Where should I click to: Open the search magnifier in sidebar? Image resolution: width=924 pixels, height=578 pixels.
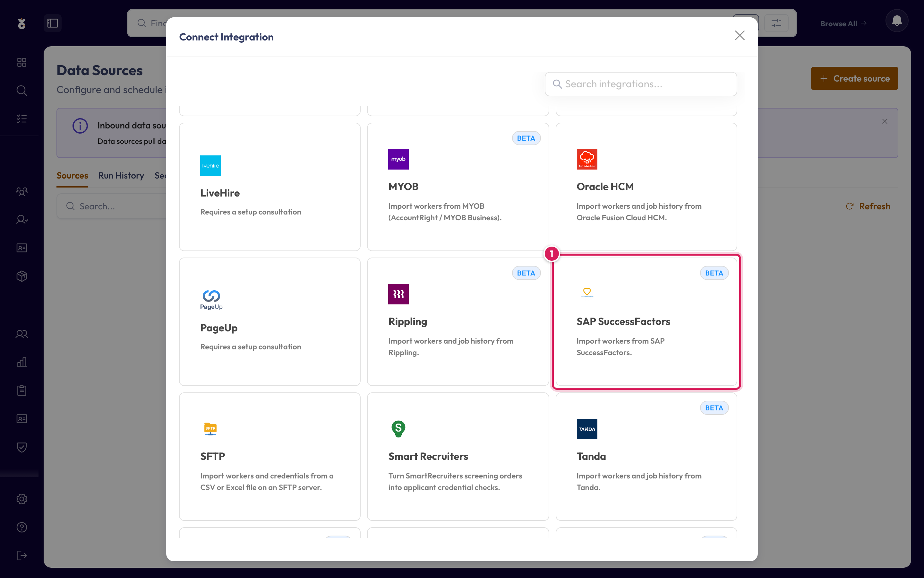pos(22,91)
